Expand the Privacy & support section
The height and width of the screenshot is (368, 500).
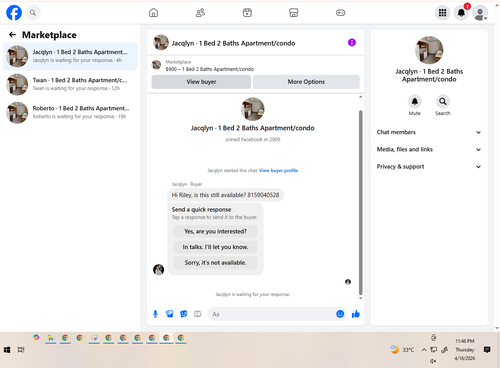click(x=429, y=167)
